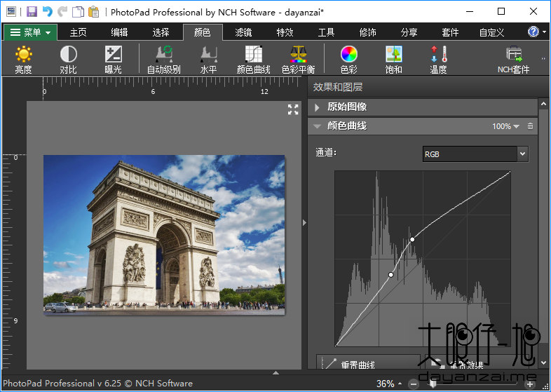The width and height of the screenshot is (551, 392).
Task: Switch to the 特效 tab
Action: [x=285, y=32]
